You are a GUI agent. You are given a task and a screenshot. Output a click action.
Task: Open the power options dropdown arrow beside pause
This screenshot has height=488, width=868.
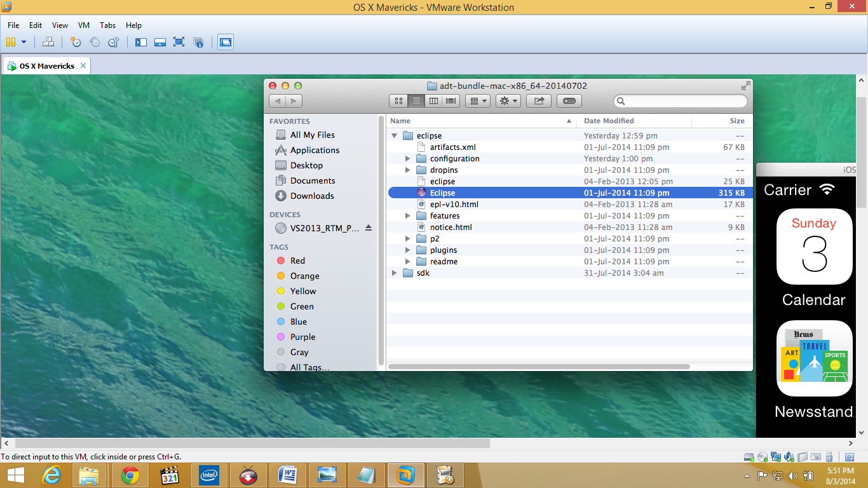(x=24, y=42)
